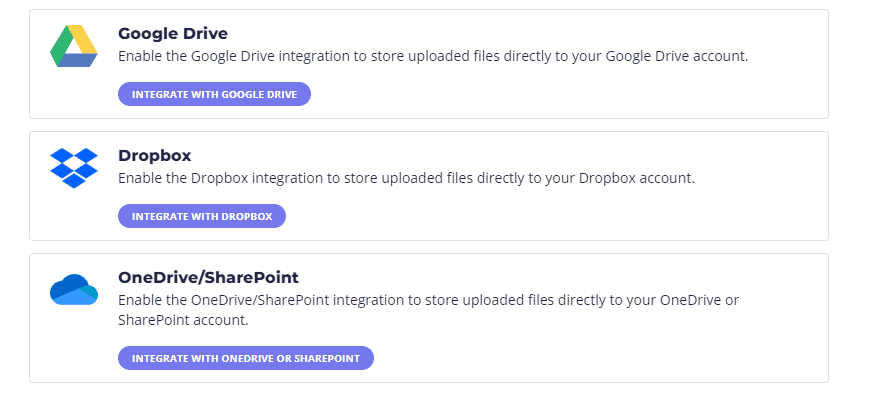
Task: Select the OneDrive/SharePoint heading
Action: 209,277
